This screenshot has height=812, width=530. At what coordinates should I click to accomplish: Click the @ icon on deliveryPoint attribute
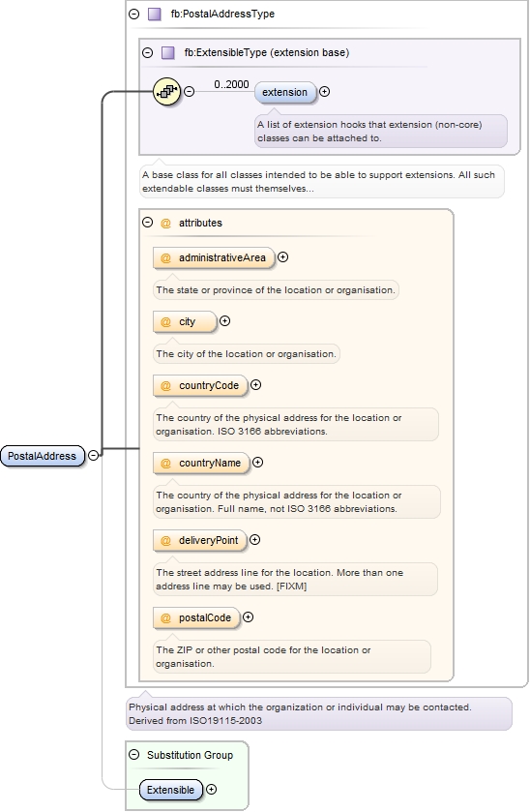(x=165, y=541)
